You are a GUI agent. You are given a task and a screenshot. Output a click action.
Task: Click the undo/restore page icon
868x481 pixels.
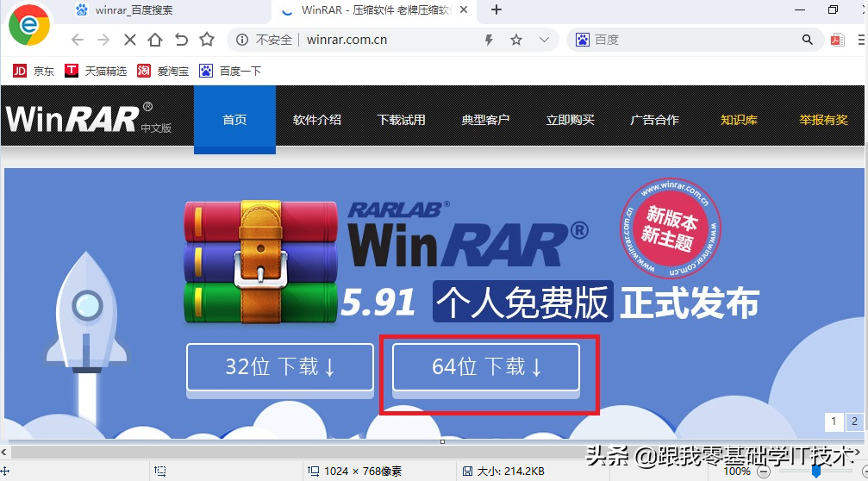[x=181, y=40]
